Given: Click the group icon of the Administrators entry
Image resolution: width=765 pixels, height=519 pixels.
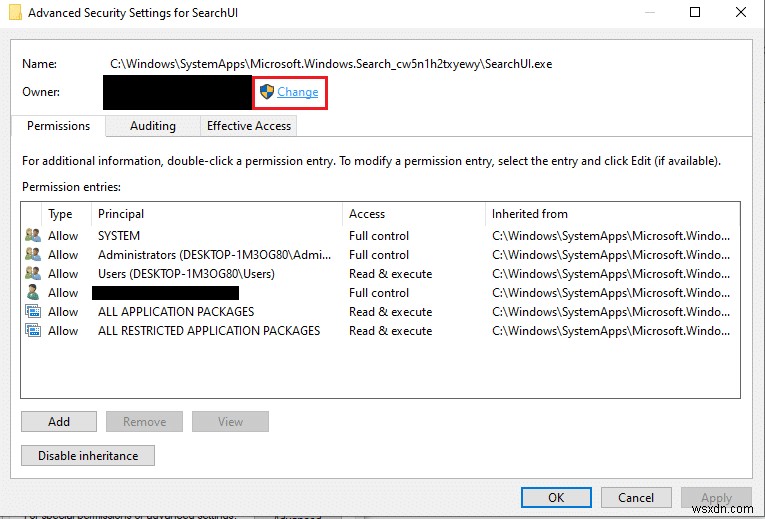Looking at the screenshot, I should pyautogui.click(x=33, y=255).
